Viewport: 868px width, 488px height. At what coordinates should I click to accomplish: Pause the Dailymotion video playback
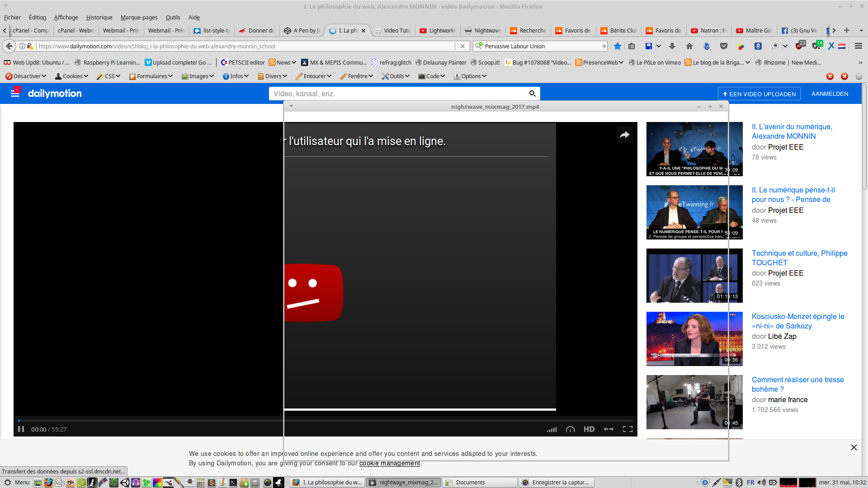pos(21,429)
